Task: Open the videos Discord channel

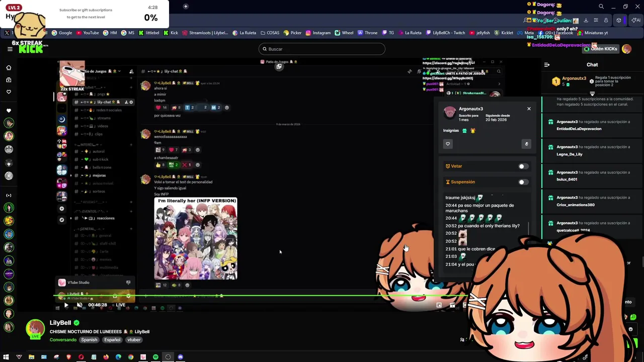Action: click(x=94, y=126)
